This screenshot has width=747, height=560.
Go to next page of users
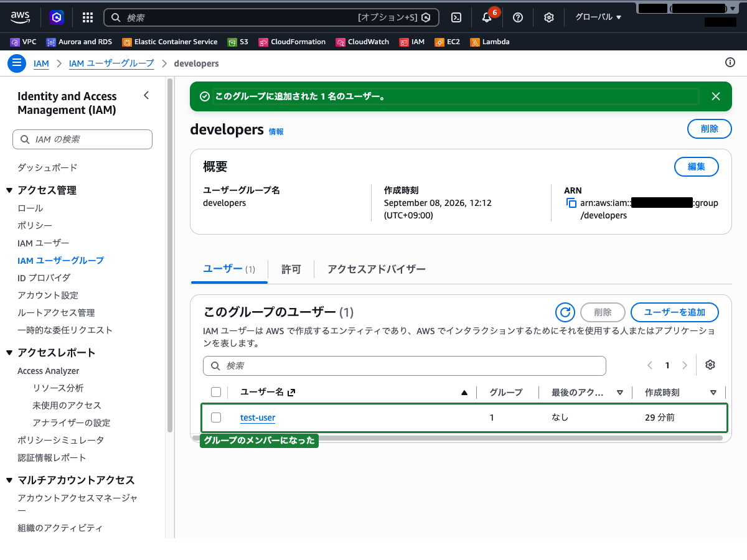pos(685,365)
